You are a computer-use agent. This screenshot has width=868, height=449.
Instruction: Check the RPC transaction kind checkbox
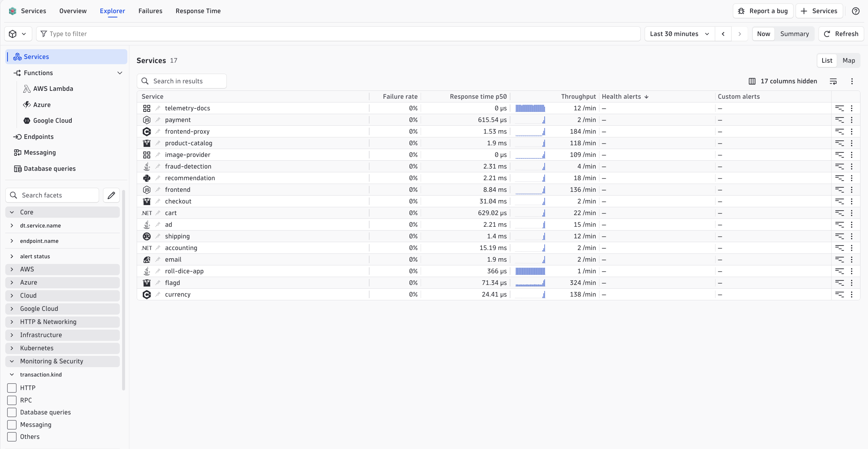(12, 400)
